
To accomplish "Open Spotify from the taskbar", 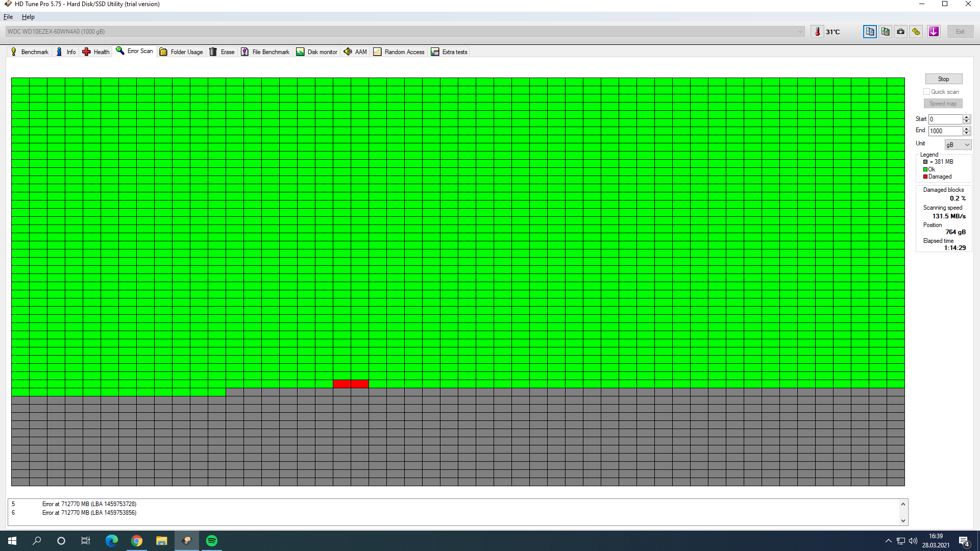I will click(212, 541).
